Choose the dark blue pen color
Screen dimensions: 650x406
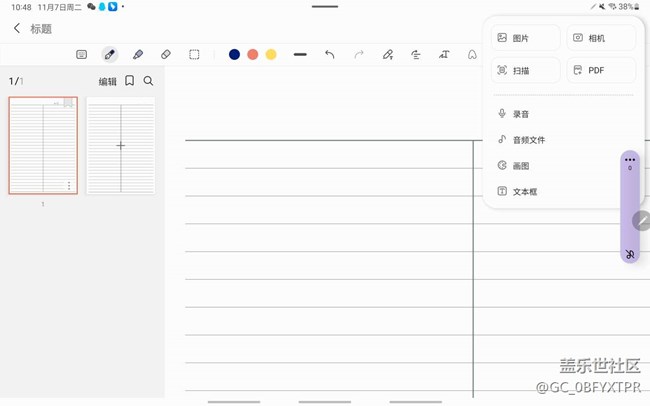click(x=234, y=54)
